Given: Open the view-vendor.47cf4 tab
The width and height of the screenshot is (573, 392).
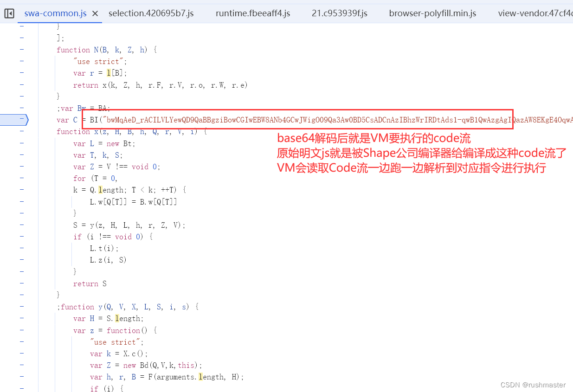Looking at the screenshot, I should coord(535,13).
